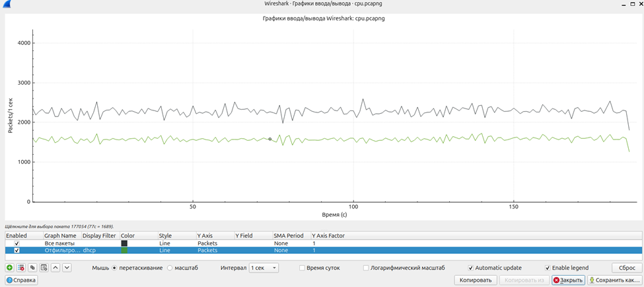This screenshot has width=644, height=287.
Task: Move selected graph up with the arrow
Action: pos(56,268)
